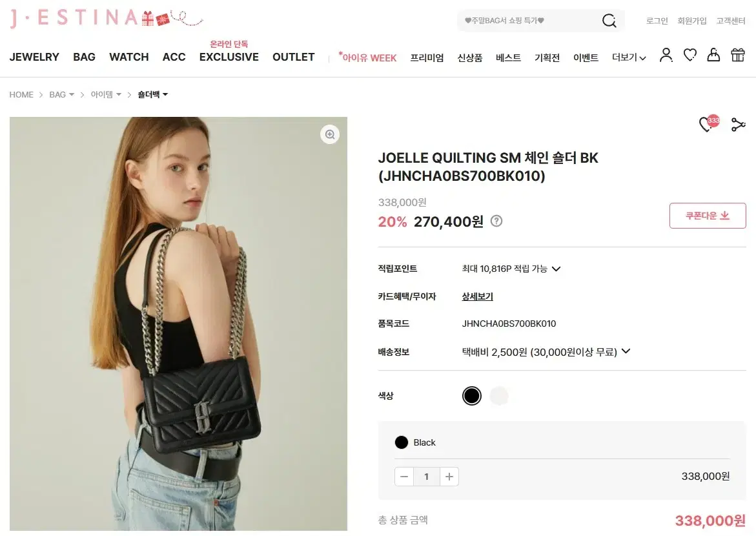Increase quantity with the plus button
This screenshot has width=756, height=536.
point(449,477)
